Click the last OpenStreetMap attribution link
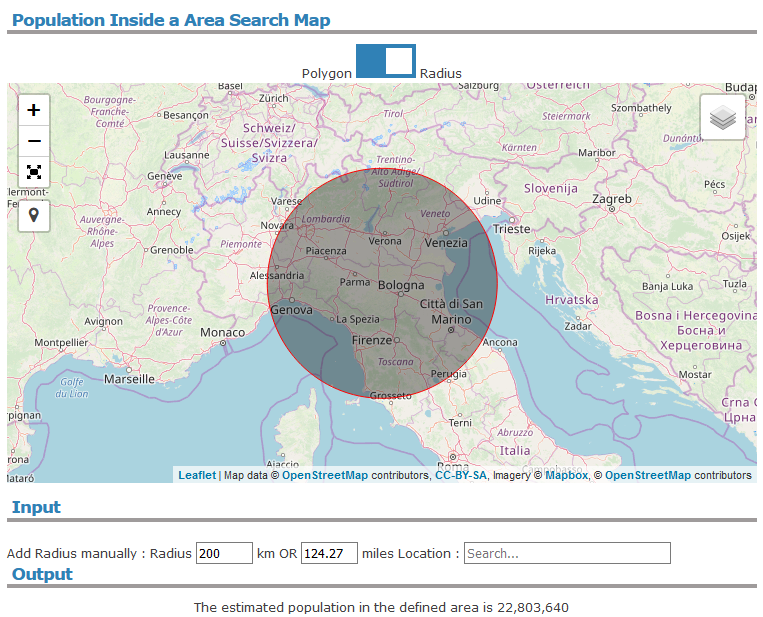Screen dimensions: 763x617 (647, 476)
